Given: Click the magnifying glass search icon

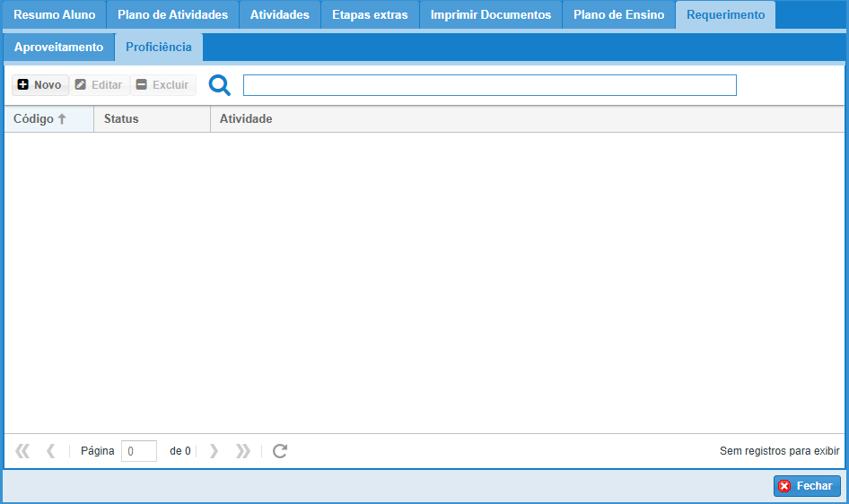Looking at the screenshot, I should (220, 85).
